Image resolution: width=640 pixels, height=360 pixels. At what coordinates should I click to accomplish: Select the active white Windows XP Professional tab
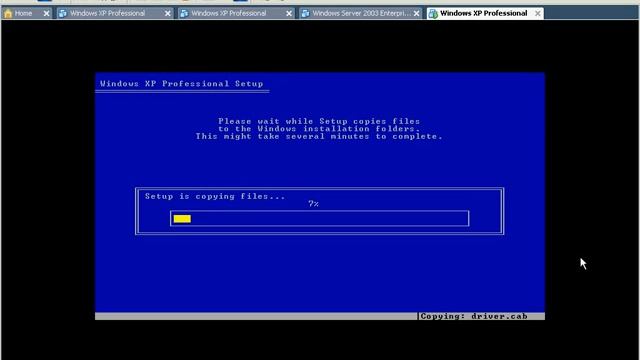[x=485, y=13]
